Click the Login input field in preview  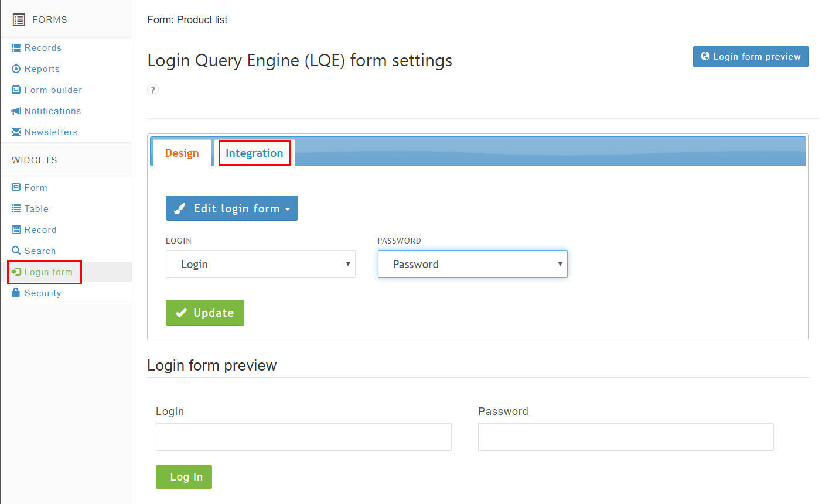click(x=303, y=437)
